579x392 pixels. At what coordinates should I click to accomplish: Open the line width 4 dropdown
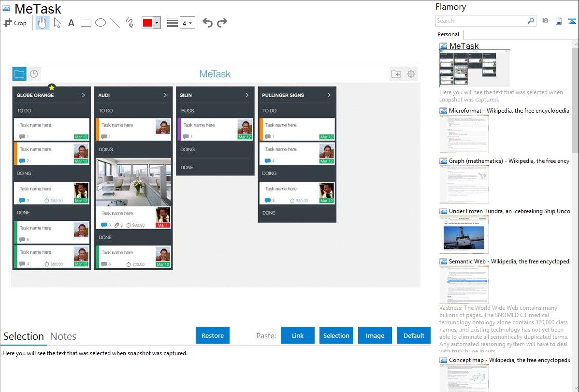pos(188,23)
